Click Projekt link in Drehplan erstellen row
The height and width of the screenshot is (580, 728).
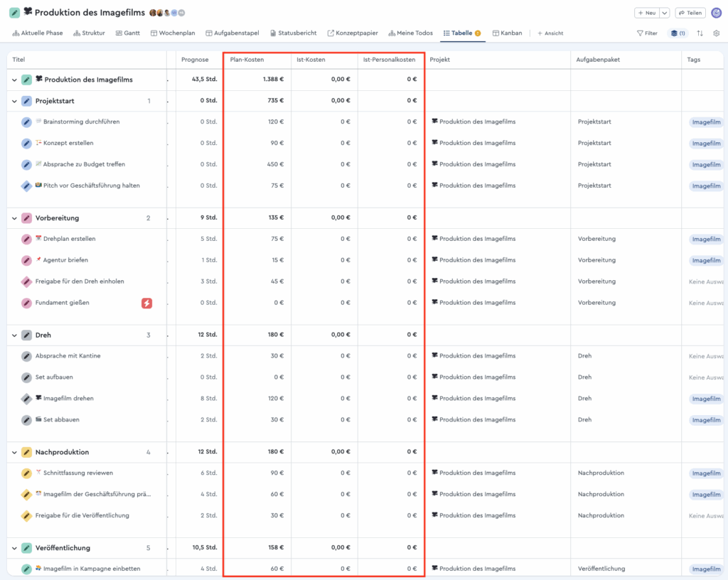tap(473, 239)
